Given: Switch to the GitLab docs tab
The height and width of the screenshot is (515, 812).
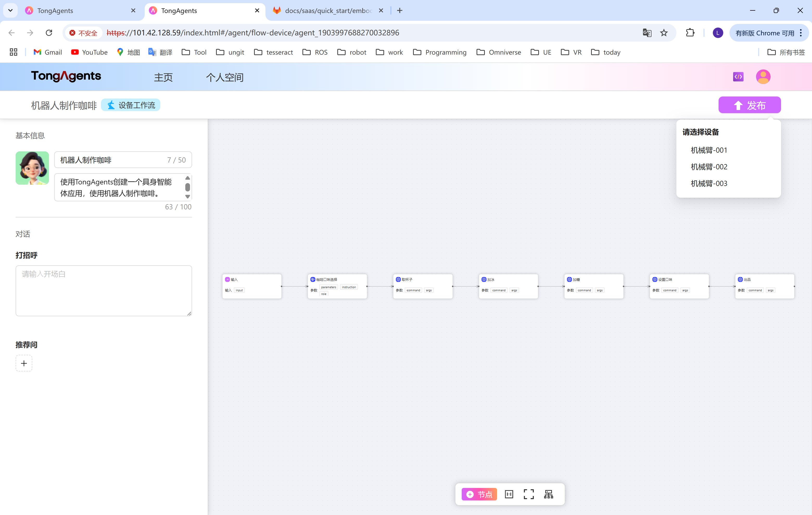Looking at the screenshot, I should (x=327, y=10).
